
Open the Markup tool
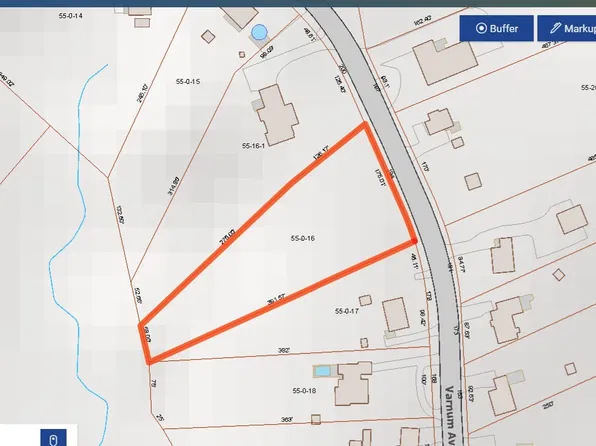(567, 29)
